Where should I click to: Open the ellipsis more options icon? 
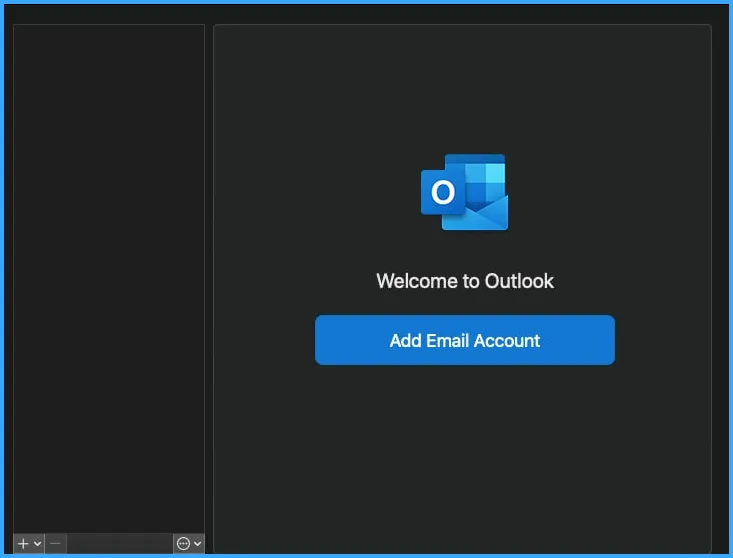[x=183, y=544]
